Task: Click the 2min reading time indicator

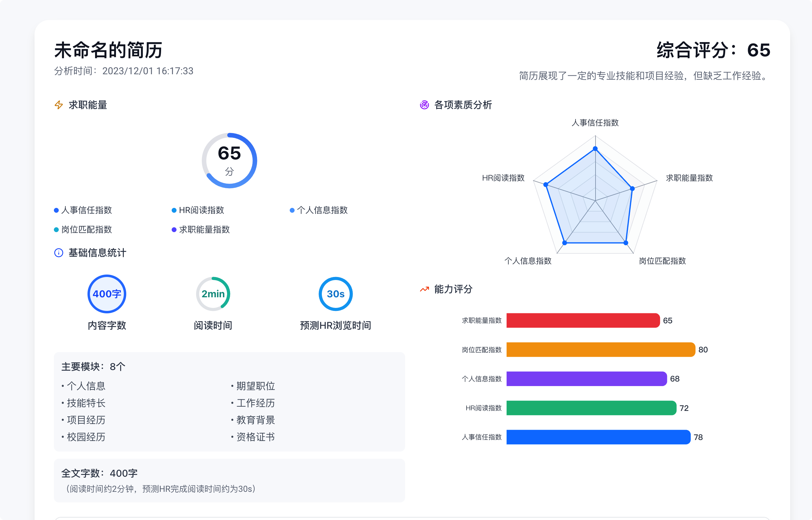Action: point(213,294)
